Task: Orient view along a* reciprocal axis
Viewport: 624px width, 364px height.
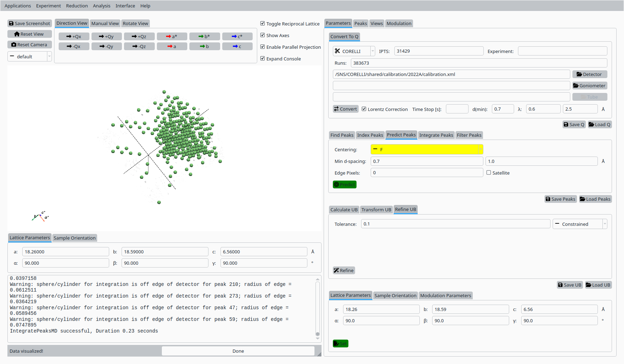Action: (x=172, y=36)
